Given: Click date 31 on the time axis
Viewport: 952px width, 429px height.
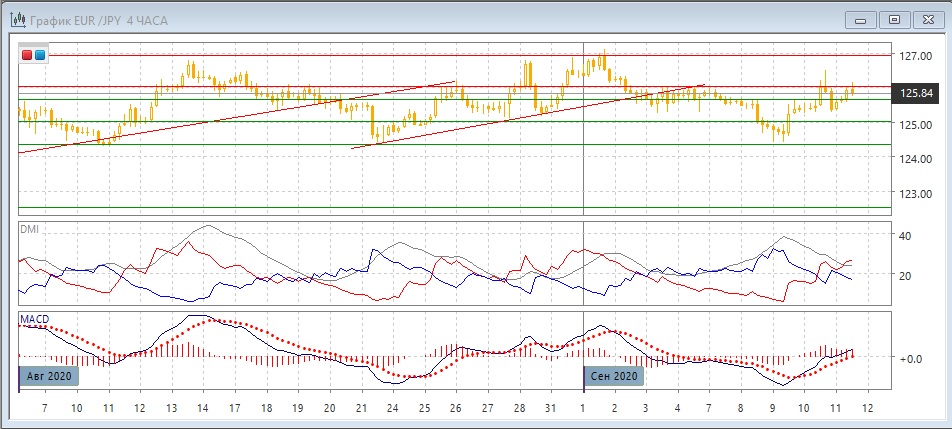Looking at the screenshot, I should [x=550, y=410].
